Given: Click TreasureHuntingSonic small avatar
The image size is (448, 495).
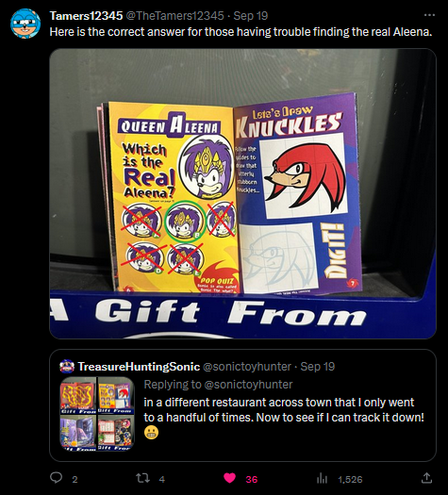Looking at the screenshot, I should (x=67, y=366).
